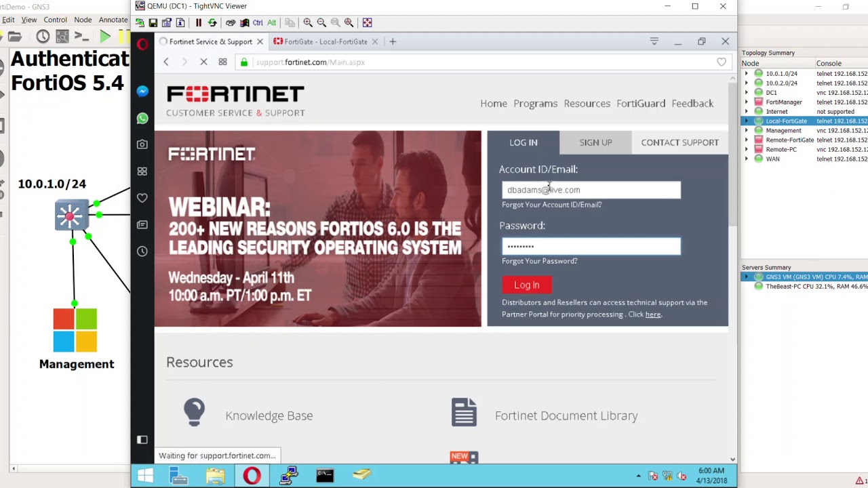Click the webinar banner image
868x488 pixels.
317,228
